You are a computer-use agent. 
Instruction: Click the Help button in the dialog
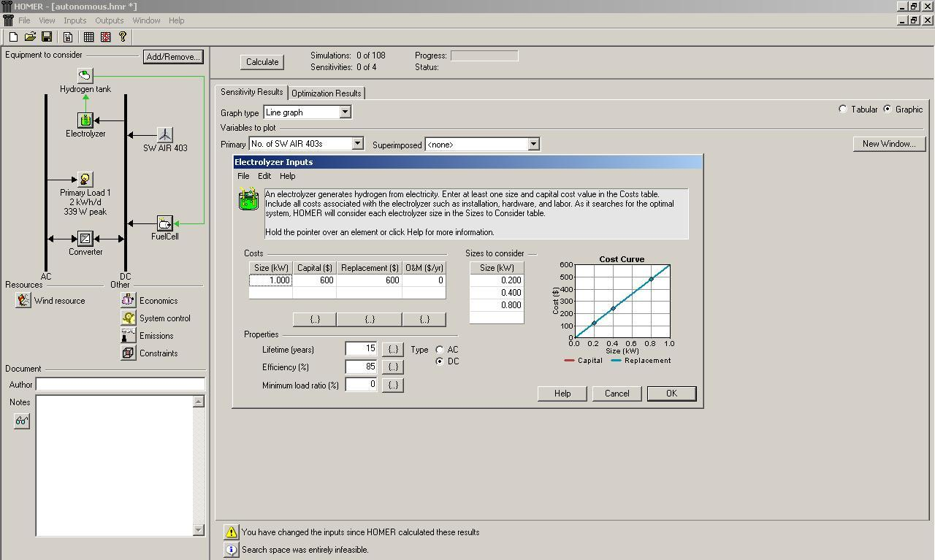[562, 394]
